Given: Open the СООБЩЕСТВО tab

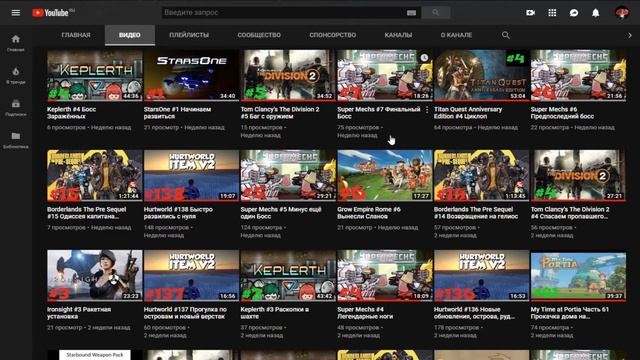Looking at the screenshot, I should (259, 35).
